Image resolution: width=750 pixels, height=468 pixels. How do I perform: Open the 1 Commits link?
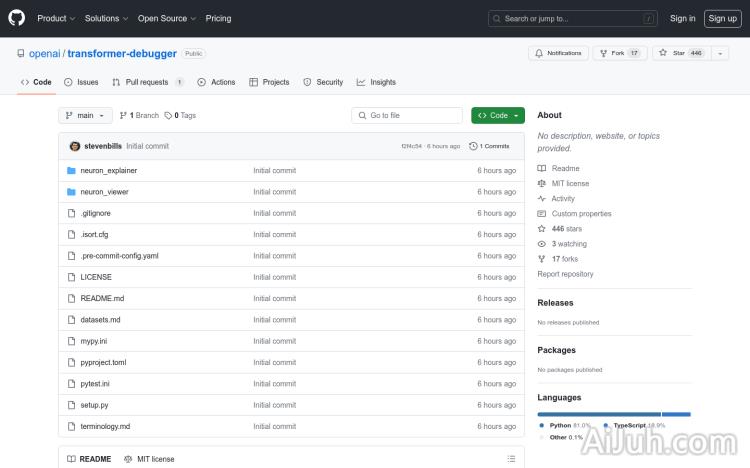click(489, 146)
